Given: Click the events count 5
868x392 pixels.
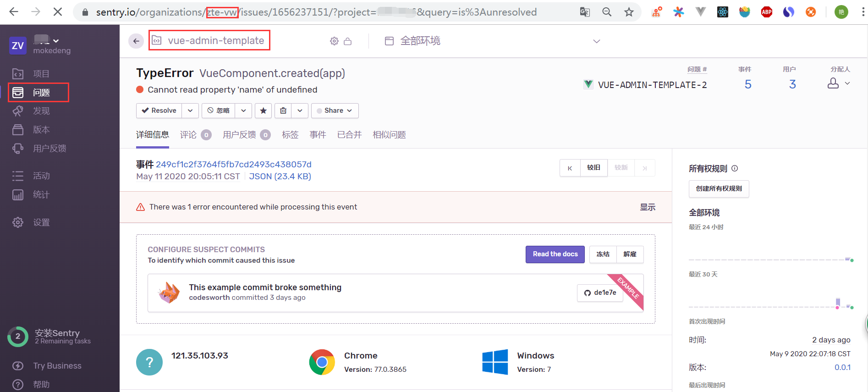Looking at the screenshot, I should click(748, 84).
